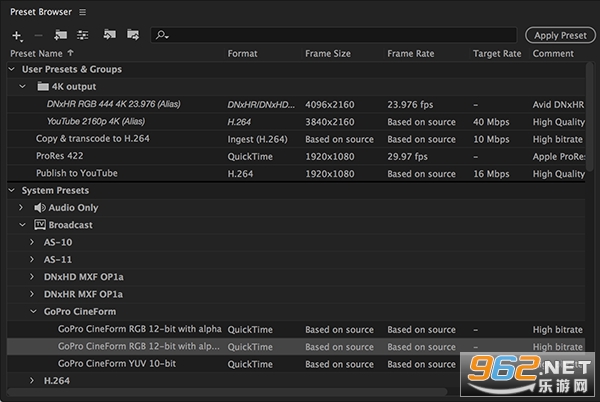Click the 4K output folder icon
Image resolution: width=600 pixels, height=402 pixels.
click(43, 86)
